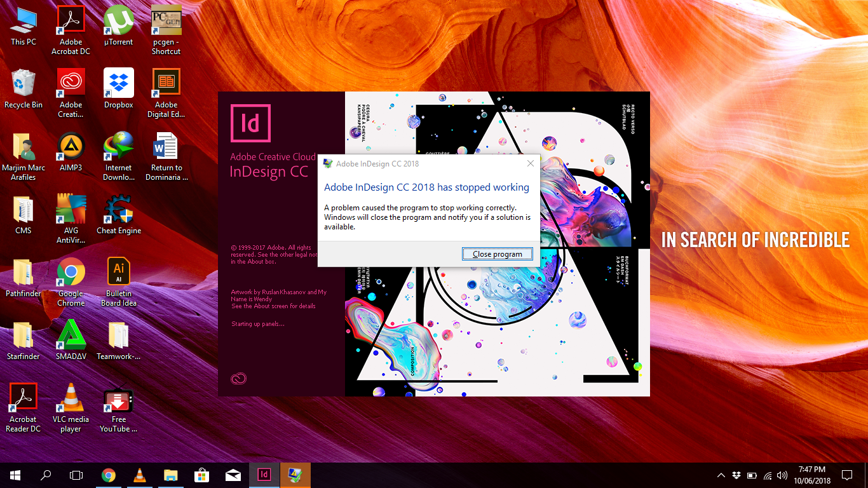Launch Cheat Engine shortcut
The width and height of the screenshot is (868, 488).
[x=119, y=215]
